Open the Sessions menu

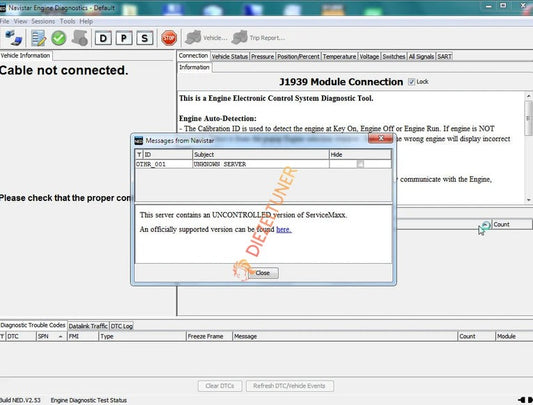pos(43,21)
